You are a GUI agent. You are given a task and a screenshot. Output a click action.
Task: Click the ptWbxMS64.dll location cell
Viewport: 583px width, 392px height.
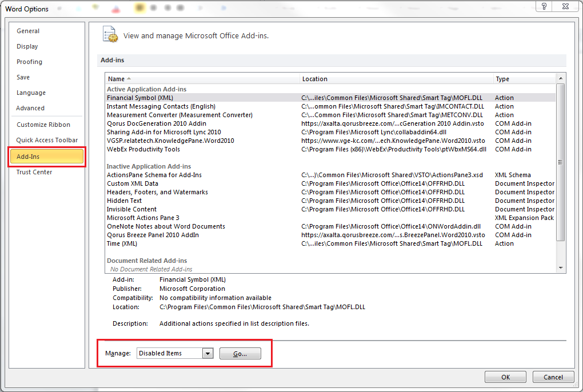(x=394, y=149)
